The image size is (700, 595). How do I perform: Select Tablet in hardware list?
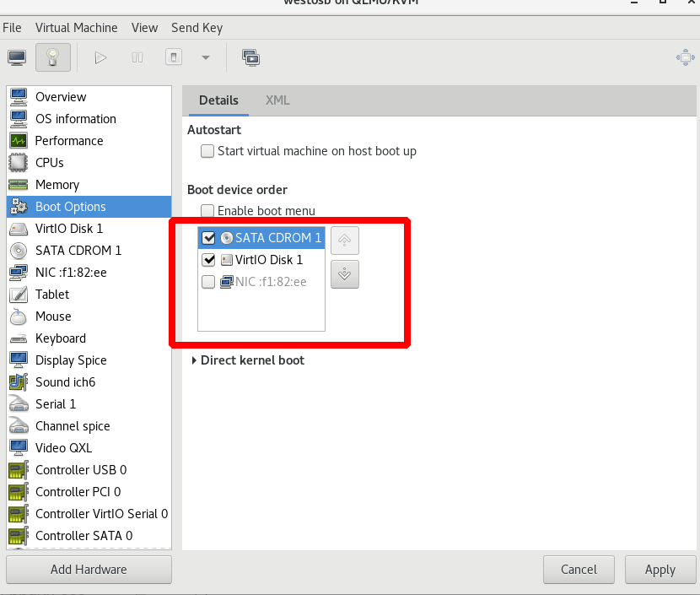point(89,295)
